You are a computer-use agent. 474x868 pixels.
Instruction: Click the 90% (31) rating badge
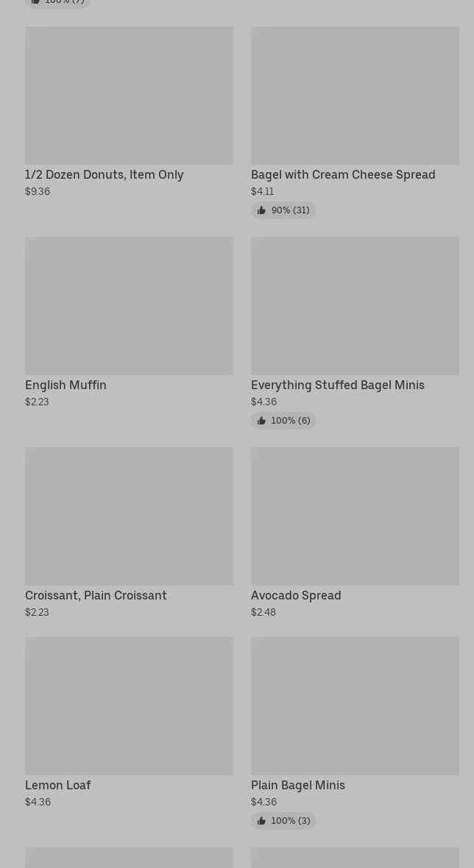point(284,210)
